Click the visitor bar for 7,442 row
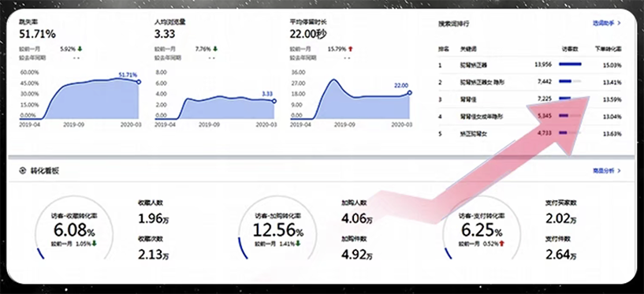 (570, 81)
